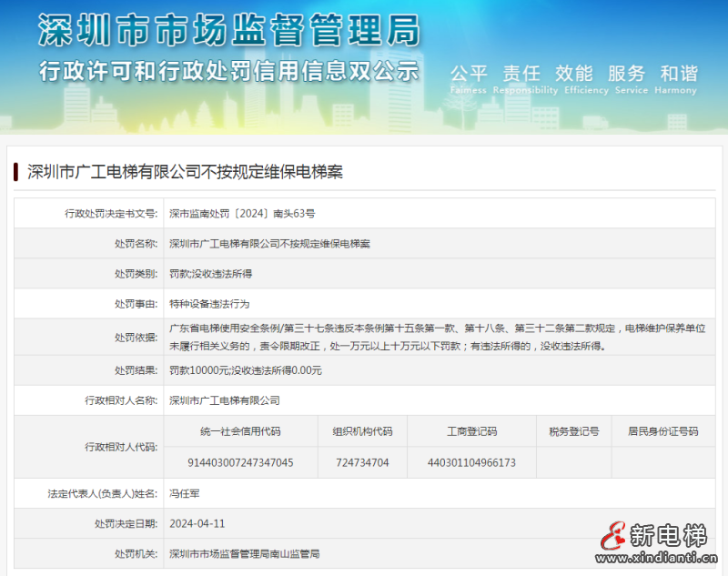Click the penalty document number 深市监南处罚〔2024〕南头63号
This screenshot has height=576, width=728.
pos(243,215)
